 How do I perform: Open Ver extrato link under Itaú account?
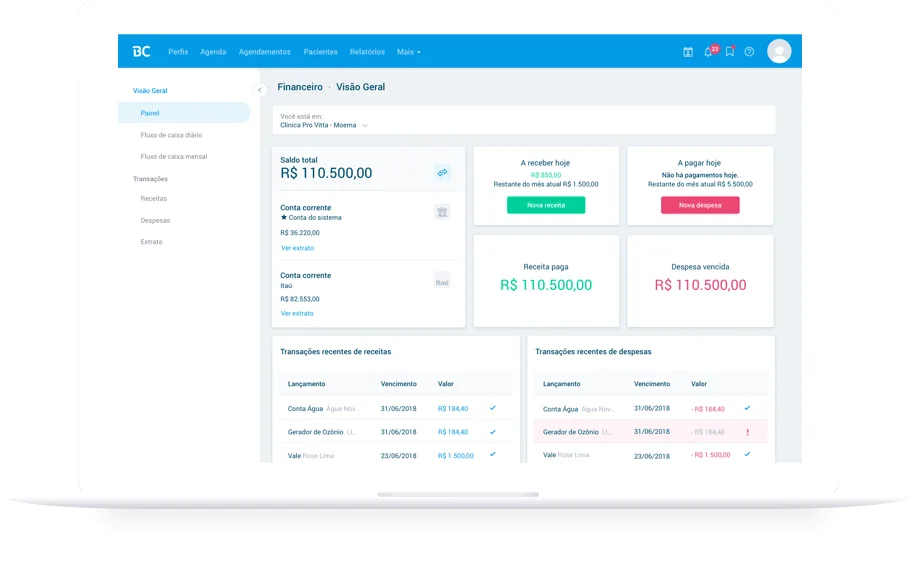(x=297, y=313)
